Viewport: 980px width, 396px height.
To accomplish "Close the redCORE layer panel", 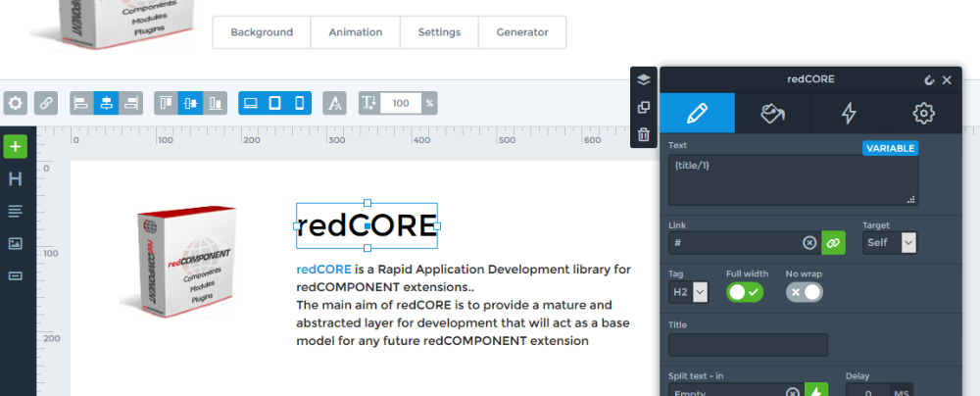I will tap(947, 80).
